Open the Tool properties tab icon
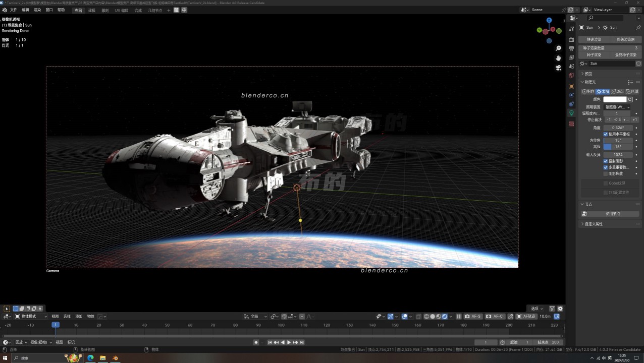 pos(571,29)
